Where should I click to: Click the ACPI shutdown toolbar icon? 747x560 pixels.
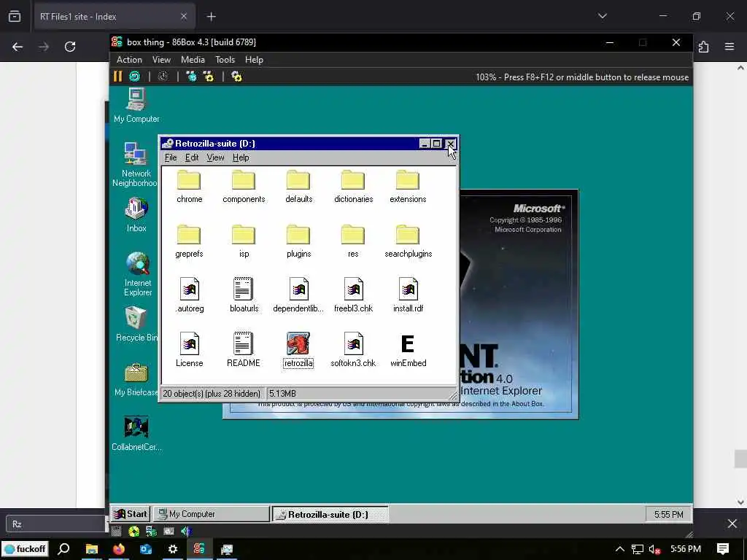(x=163, y=76)
